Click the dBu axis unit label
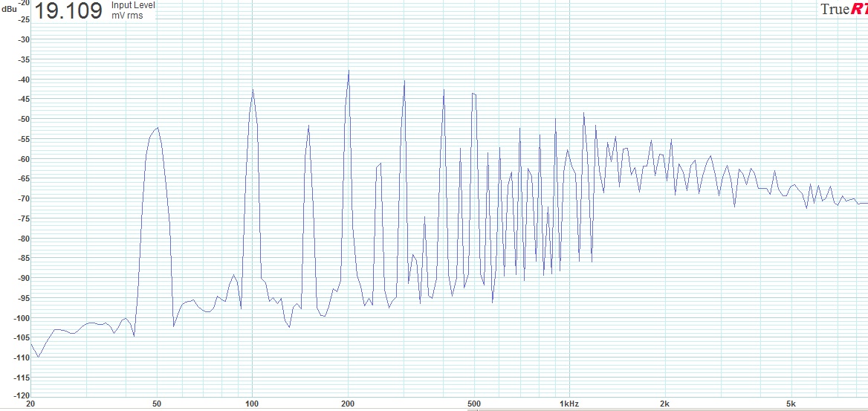The height and width of the screenshot is (411, 868). (x=9, y=9)
